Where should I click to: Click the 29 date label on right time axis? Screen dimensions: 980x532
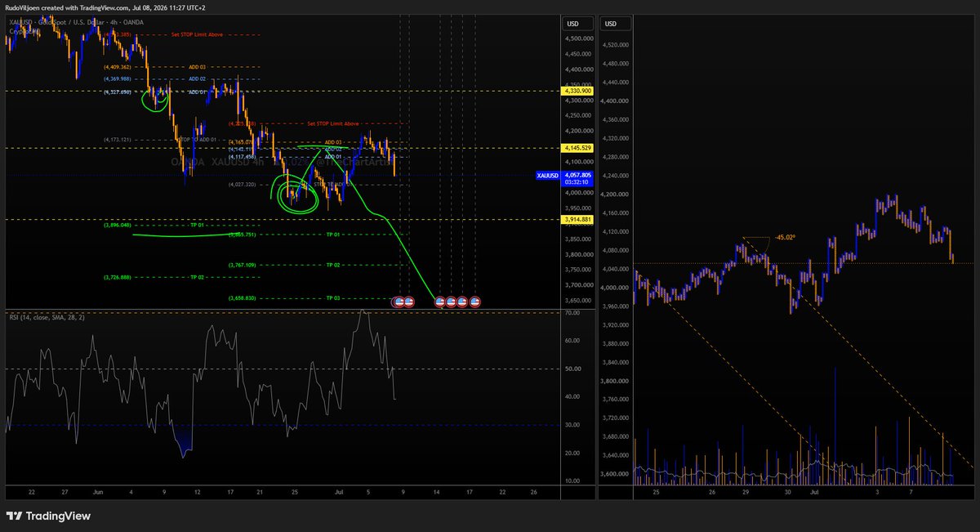[745, 492]
